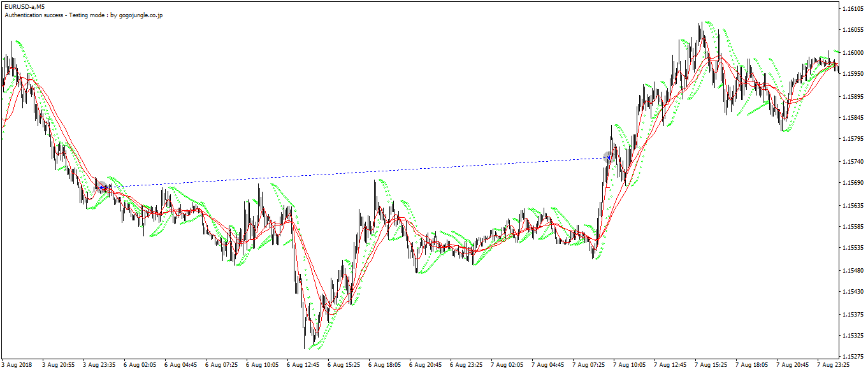Click the 1.15950 price label
The height and width of the screenshot is (372, 868).
[x=853, y=74]
